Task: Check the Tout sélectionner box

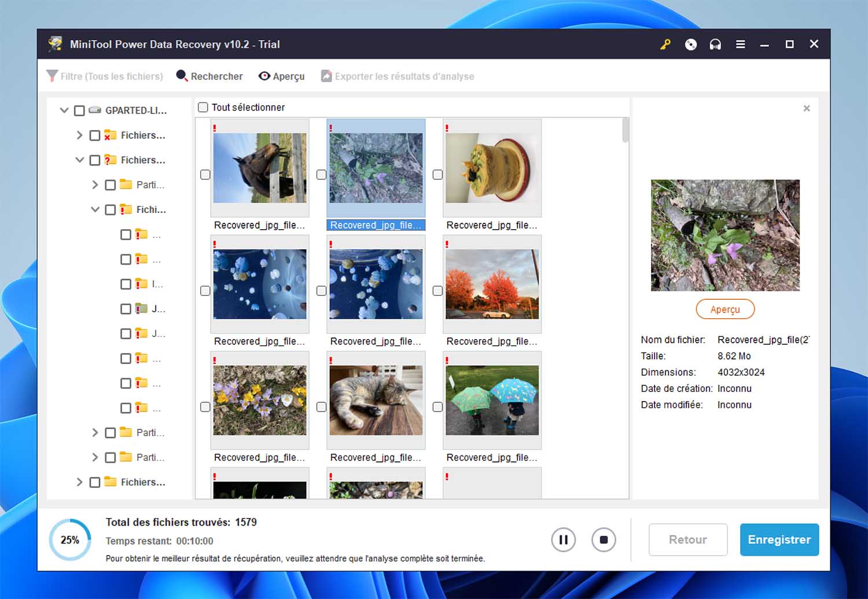Action: pos(203,107)
